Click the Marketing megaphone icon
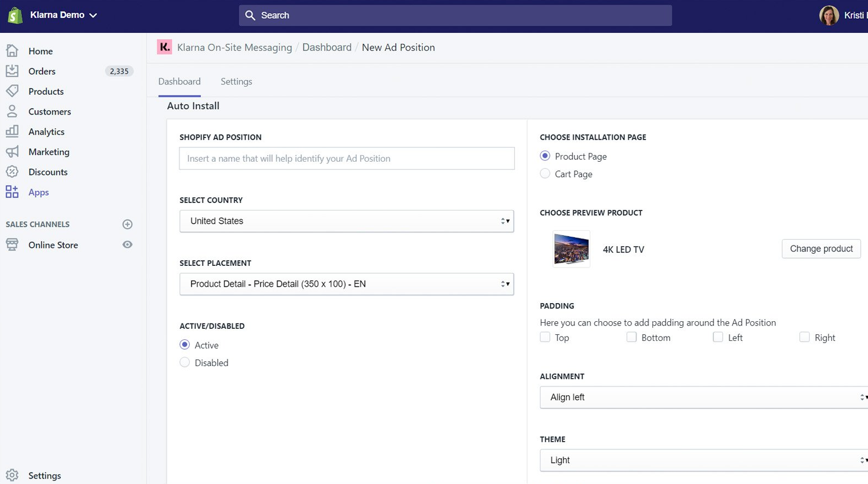 pos(12,152)
